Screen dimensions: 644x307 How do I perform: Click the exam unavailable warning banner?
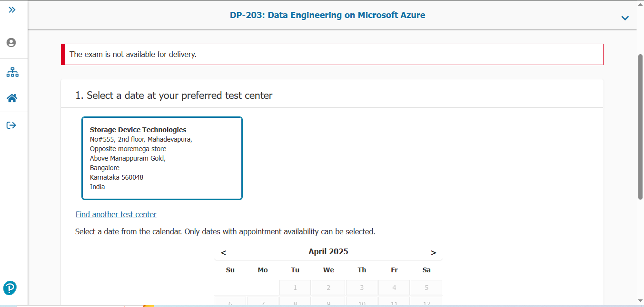[332, 54]
